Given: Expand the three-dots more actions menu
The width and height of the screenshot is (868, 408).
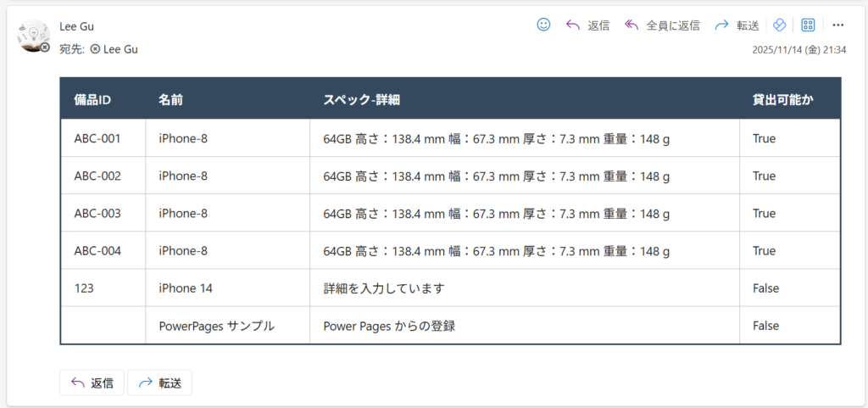Looking at the screenshot, I should pyautogui.click(x=838, y=25).
